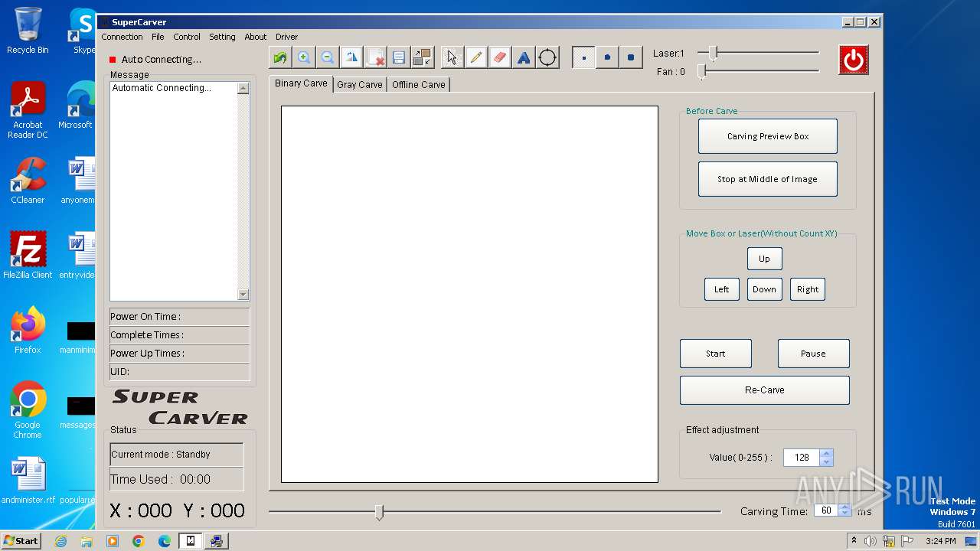The image size is (980, 551).
Task: Click the resize image icon
Action: click(422, 57)
